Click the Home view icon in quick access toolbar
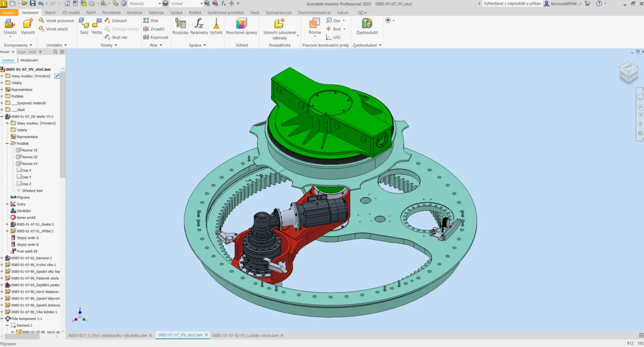 (67, 4)
